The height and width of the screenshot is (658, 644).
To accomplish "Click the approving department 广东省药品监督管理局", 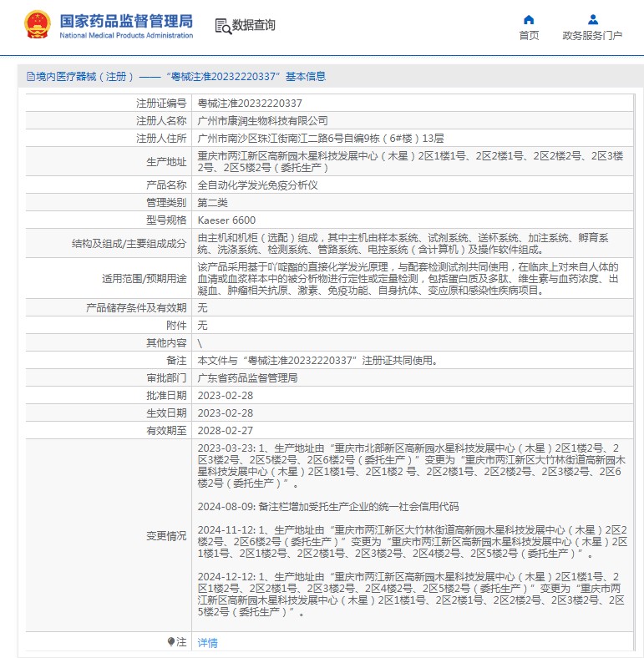I will pyautogui.click(x=247, y=378).
